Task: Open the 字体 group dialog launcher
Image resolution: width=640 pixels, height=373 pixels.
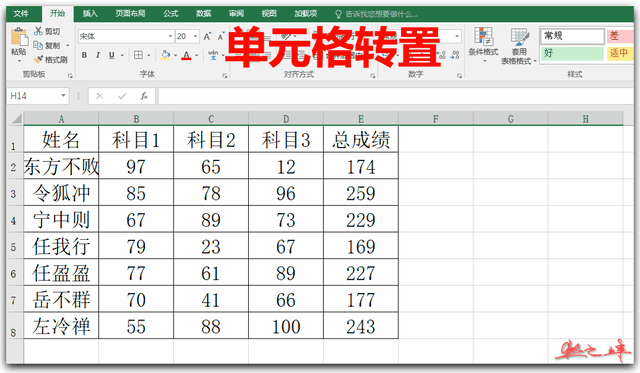Action: [225, 75]
